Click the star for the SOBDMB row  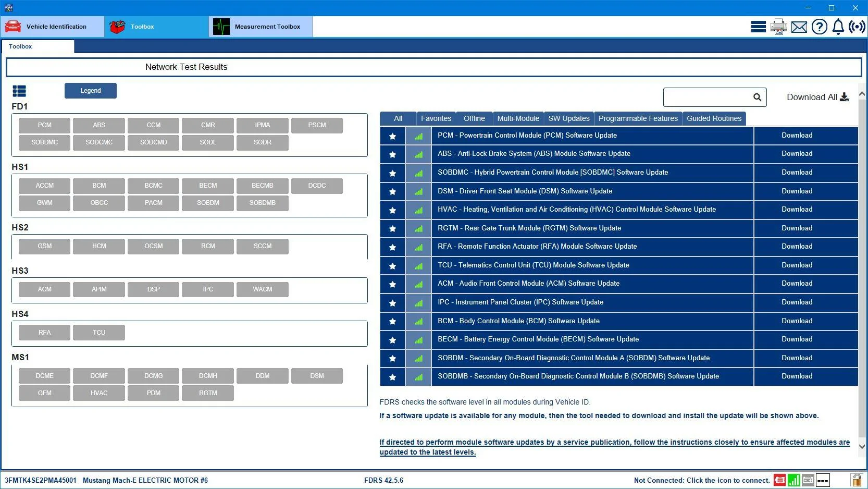click(392, 377)
